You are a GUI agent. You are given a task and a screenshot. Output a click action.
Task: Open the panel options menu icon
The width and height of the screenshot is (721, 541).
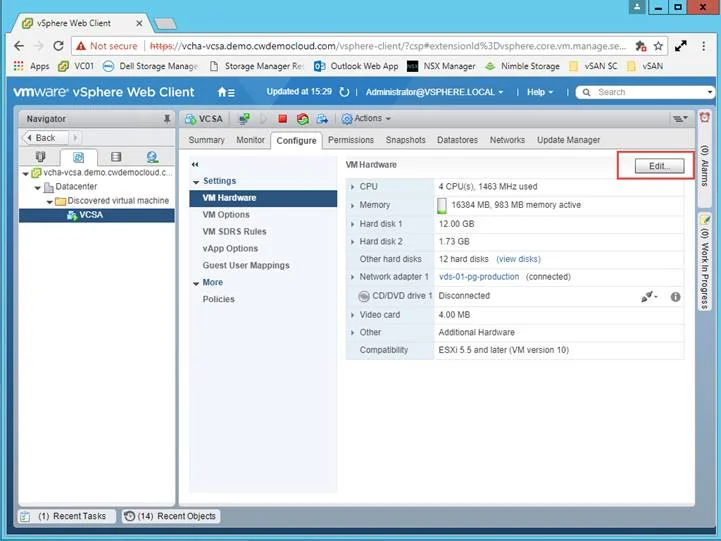[680, 119]
